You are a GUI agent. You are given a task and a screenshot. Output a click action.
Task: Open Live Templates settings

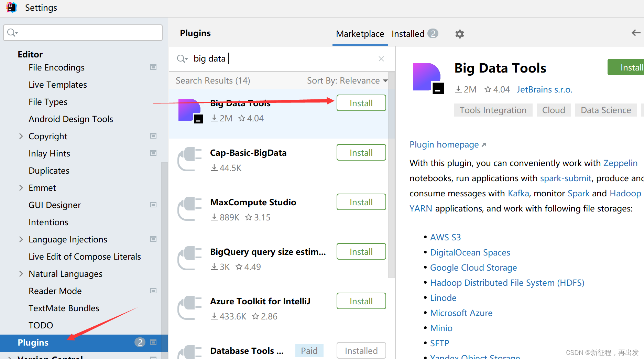pyautogui.click(x=58, y=85)
